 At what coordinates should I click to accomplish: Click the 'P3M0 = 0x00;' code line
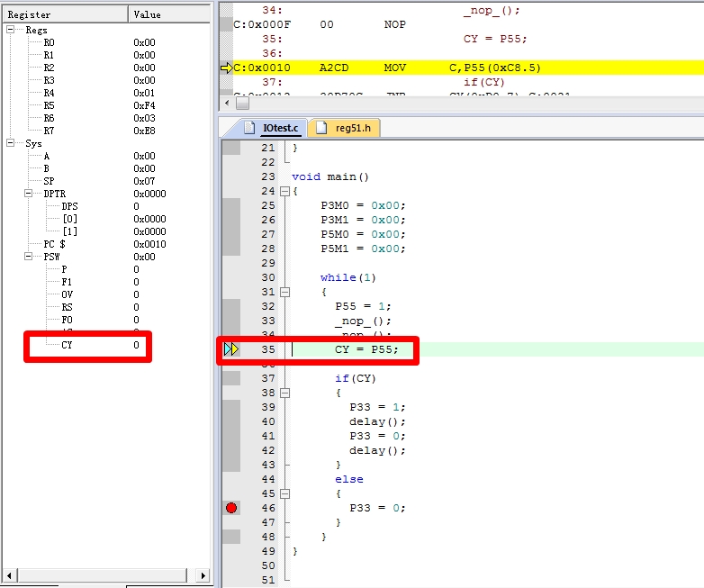coord(363,205)
